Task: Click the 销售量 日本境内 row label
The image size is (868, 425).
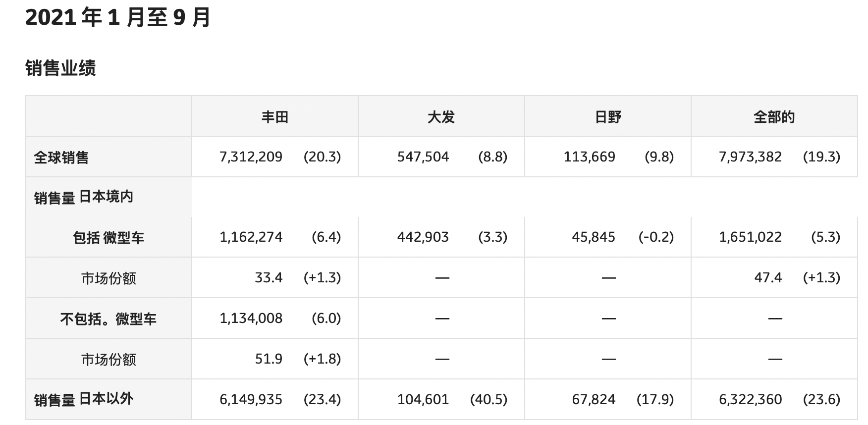Action: click(x=84, y=197)
